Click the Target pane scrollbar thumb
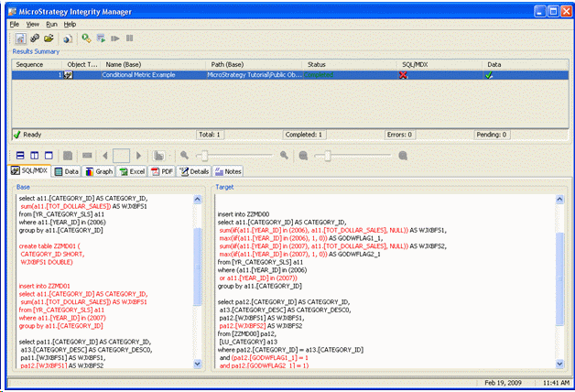The width and height of the screenshot is (575, 392). pyautogui.click(x=559, y=278)
